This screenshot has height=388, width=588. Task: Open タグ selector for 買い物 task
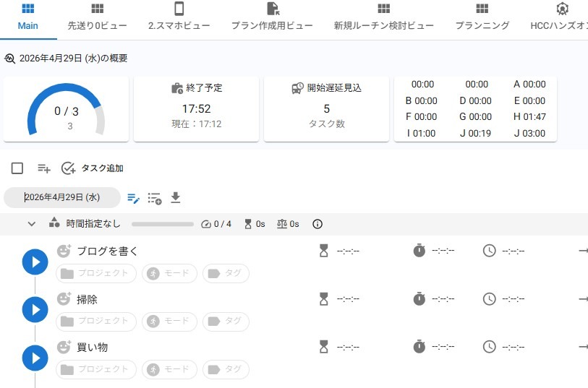226,369
